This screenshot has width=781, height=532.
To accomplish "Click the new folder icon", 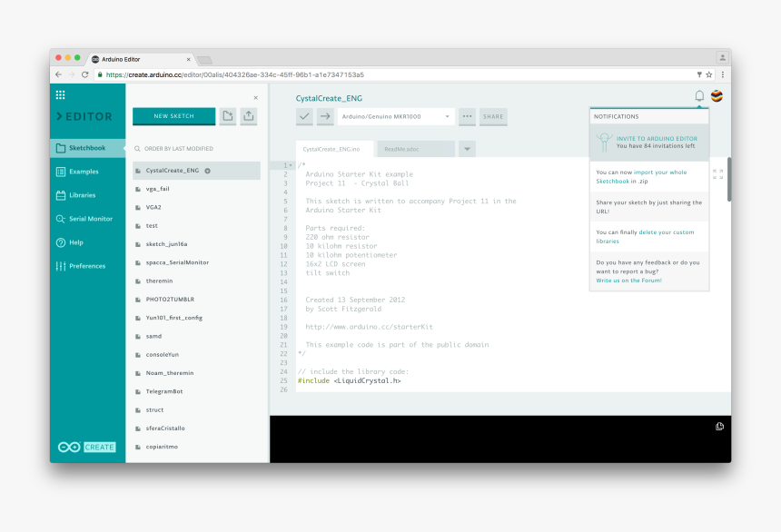I will [x=228, y=116].
